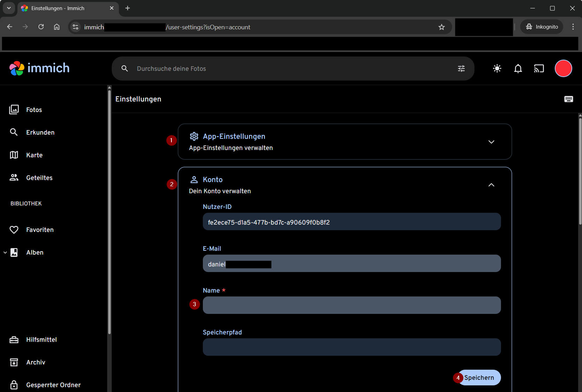This screenshot has height=392, width=582.
Task: Expand App-Einstellungen section chevron
Action: 491,142
